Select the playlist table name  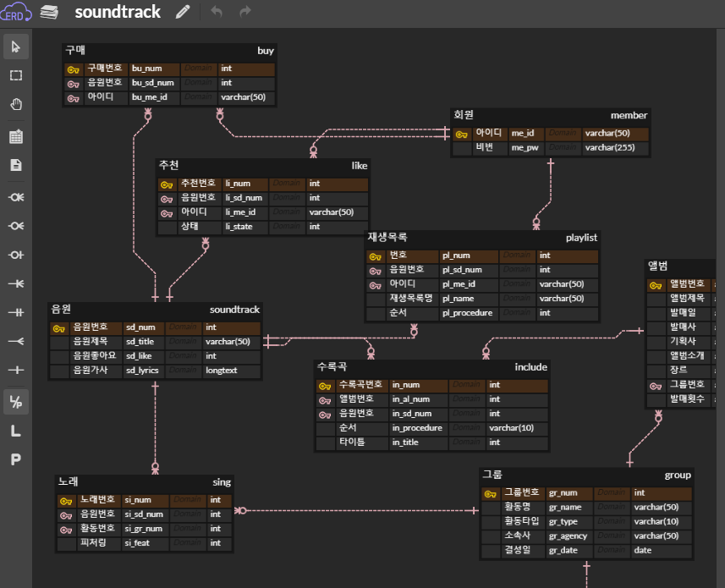pyautogui.click(x=581, y=238)
